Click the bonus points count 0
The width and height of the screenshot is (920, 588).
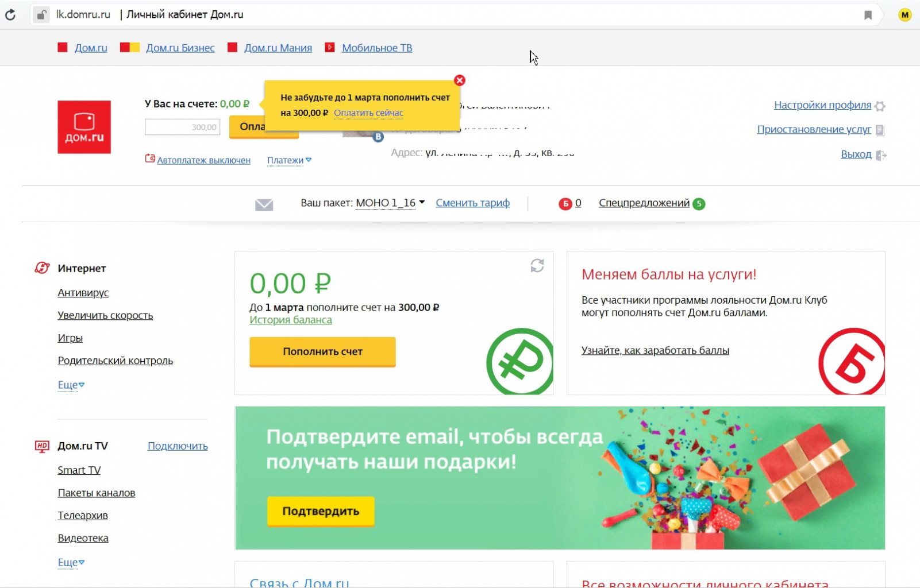click(x=578, y=203)
